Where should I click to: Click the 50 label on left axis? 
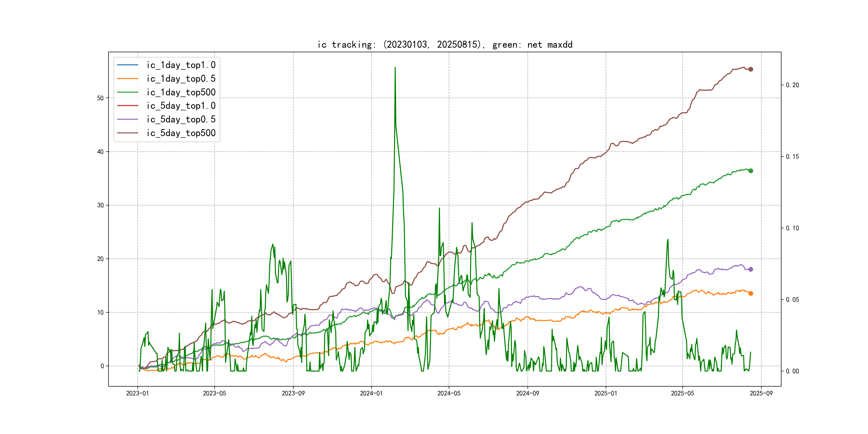(x=100, y=98)
